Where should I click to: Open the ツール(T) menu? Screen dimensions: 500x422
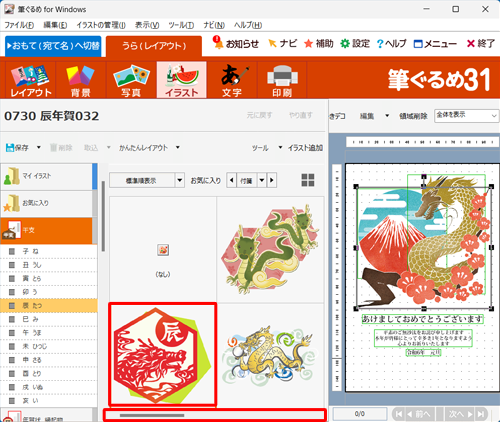(x=181, y=25)
